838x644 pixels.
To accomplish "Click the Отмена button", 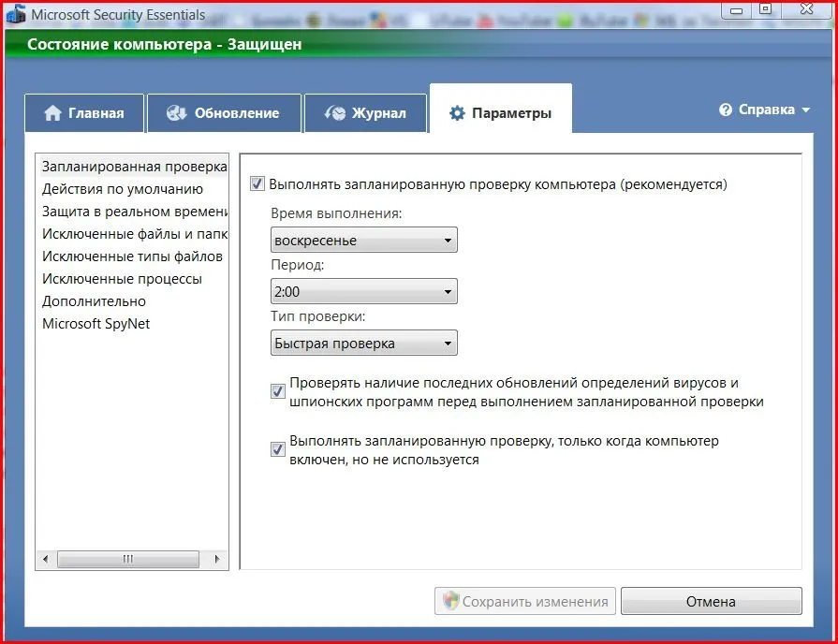I will (711, 601).
